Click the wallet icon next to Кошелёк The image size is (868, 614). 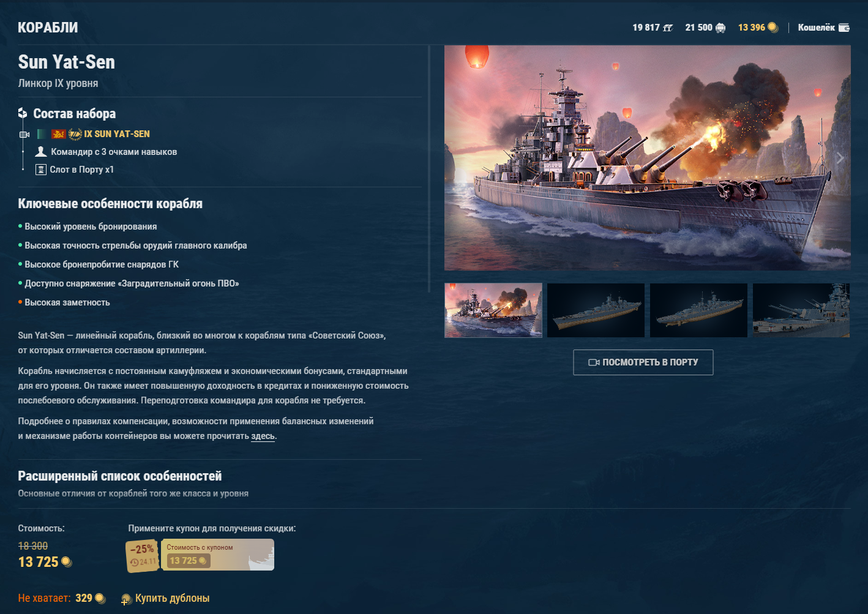[x=844, y=28]
